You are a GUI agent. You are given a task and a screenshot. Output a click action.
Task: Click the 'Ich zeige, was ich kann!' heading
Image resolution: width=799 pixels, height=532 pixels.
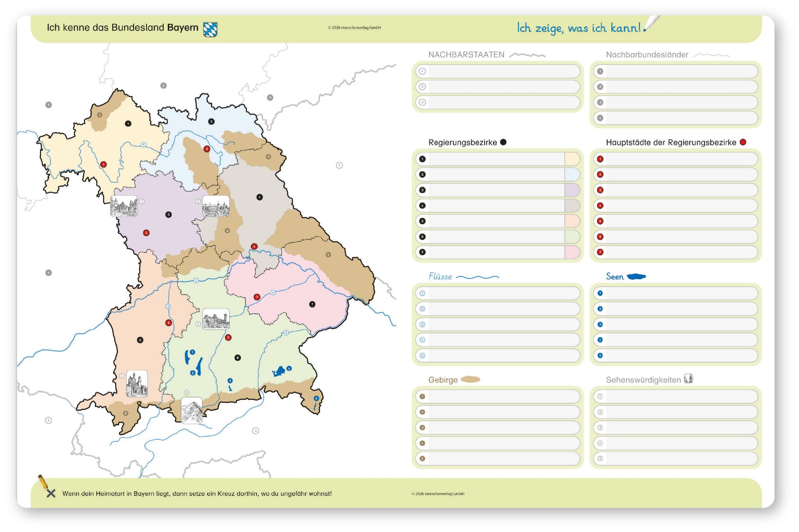(x=578, y=28)
